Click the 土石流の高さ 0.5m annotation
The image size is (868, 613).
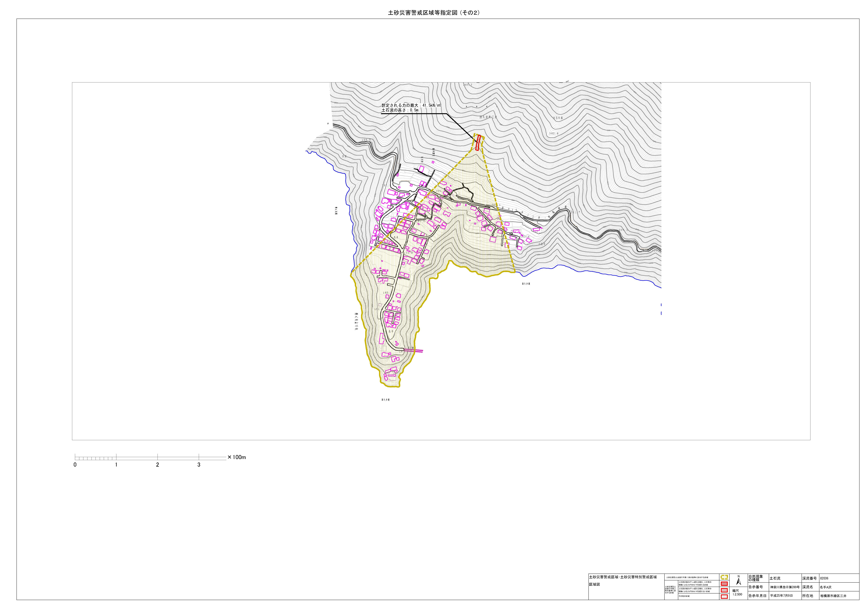pyautogui.click(x=400, y=110)
